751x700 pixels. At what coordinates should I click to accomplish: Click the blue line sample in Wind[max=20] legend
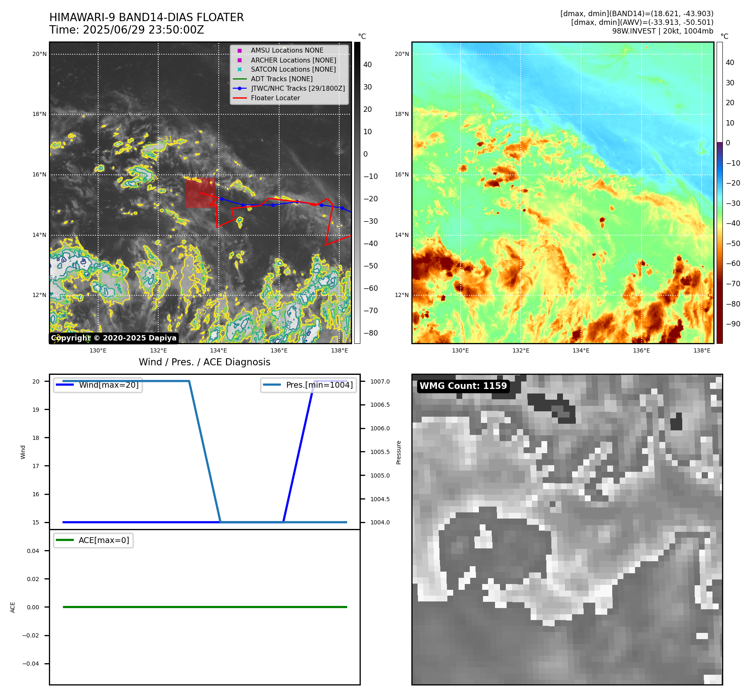[65, 385]
